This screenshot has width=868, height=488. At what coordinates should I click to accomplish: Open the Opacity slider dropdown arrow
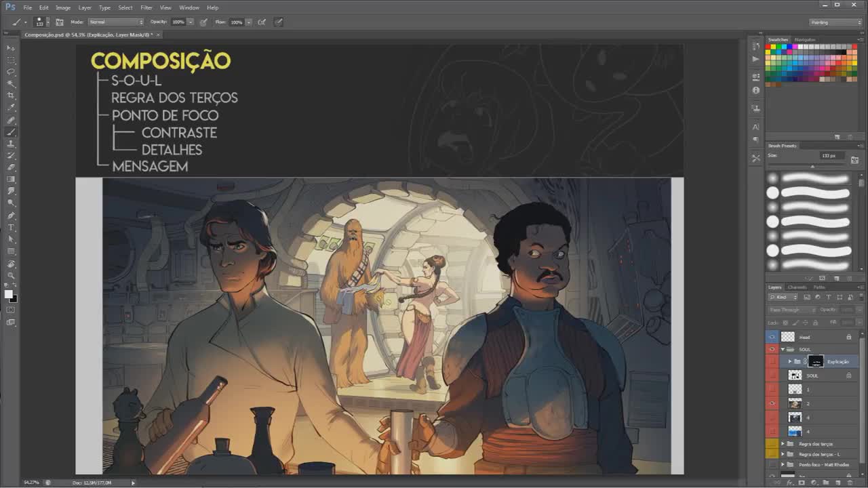(191, 22)
